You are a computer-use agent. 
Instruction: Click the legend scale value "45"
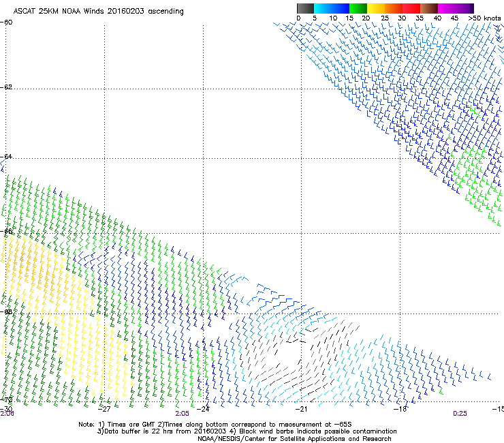454,18
